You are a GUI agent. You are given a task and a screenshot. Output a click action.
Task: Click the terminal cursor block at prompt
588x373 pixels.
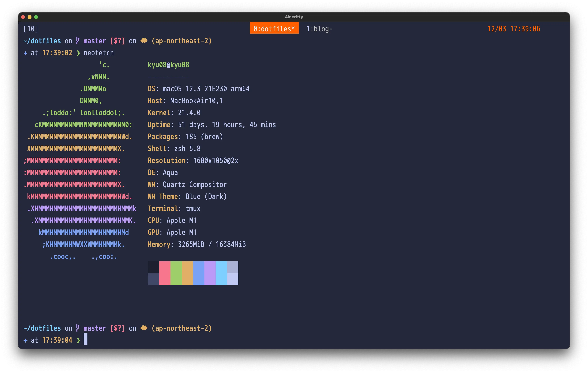click(85, 339)
